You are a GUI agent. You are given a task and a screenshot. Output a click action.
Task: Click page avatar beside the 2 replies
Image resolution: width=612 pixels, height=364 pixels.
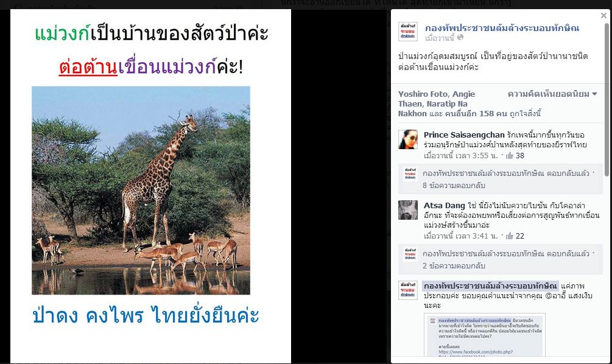410,254
